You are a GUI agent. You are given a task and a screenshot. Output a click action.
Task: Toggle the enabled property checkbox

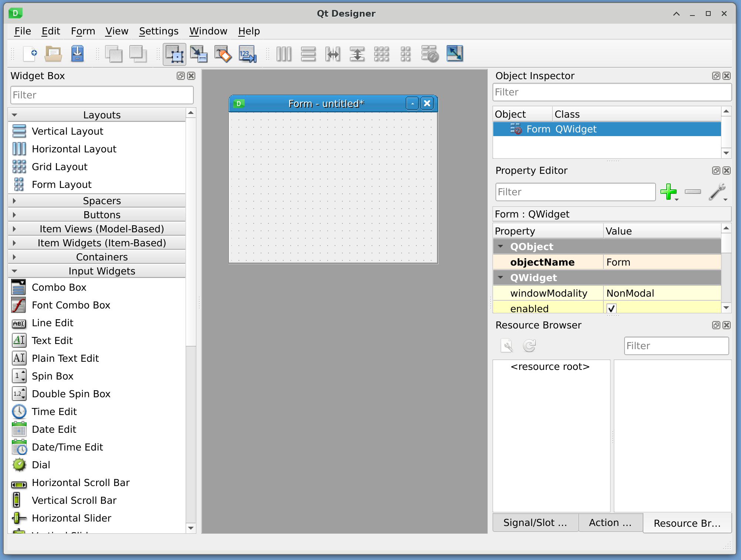(612, 308)
